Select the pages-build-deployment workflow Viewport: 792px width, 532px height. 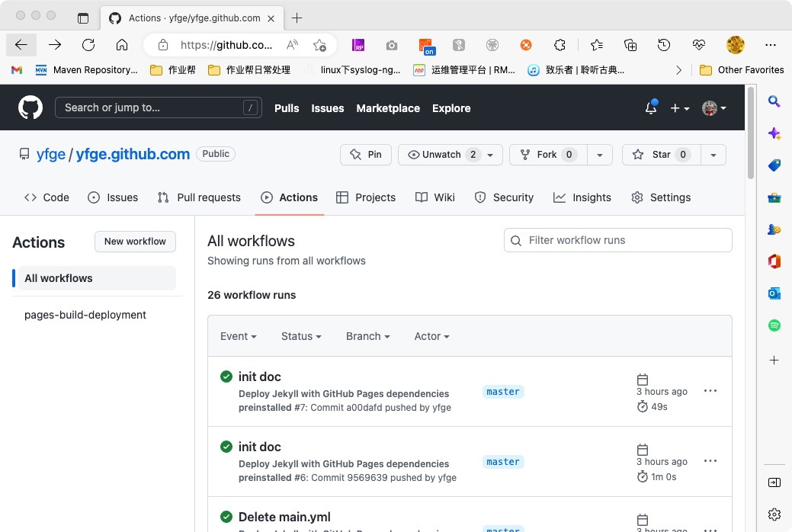point(85,315)
